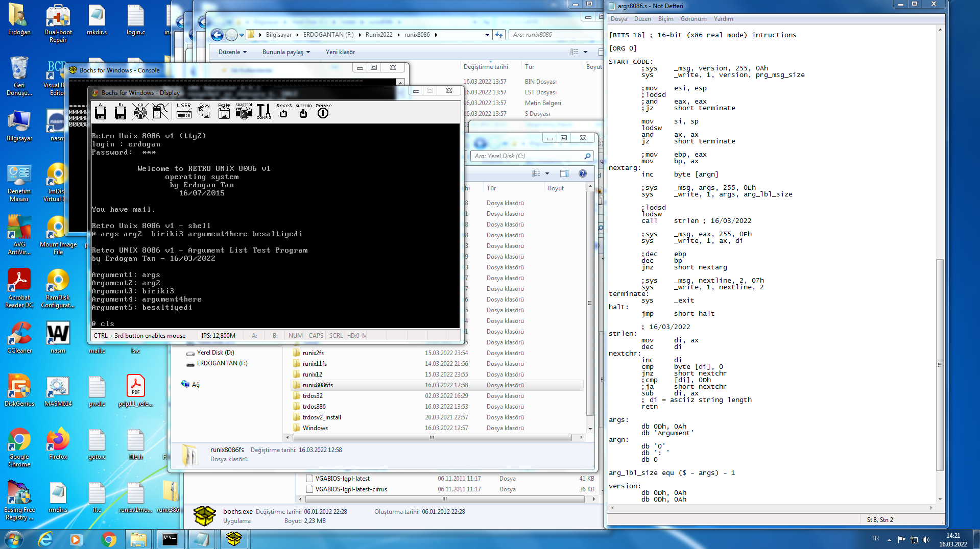
Task: Open the Bochs CONFIG tool
Action: 264,111
